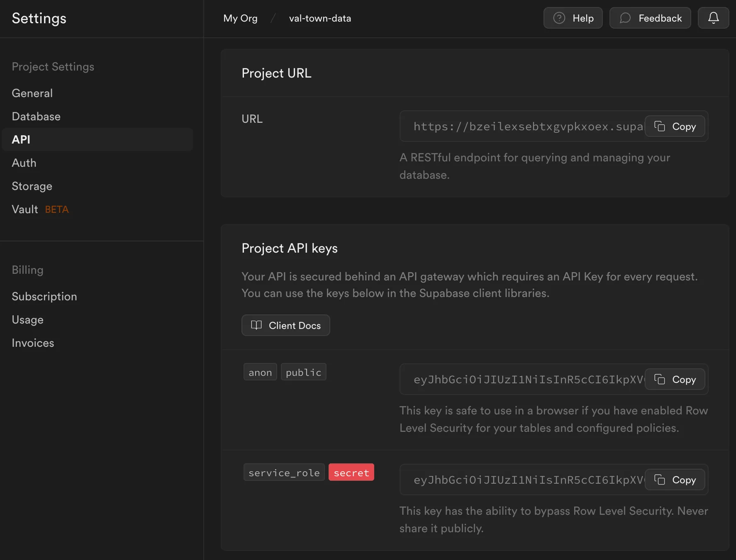Screen dimensions: 736x560
Task: Copy the anon public key
Action: [x=675, y=379]
